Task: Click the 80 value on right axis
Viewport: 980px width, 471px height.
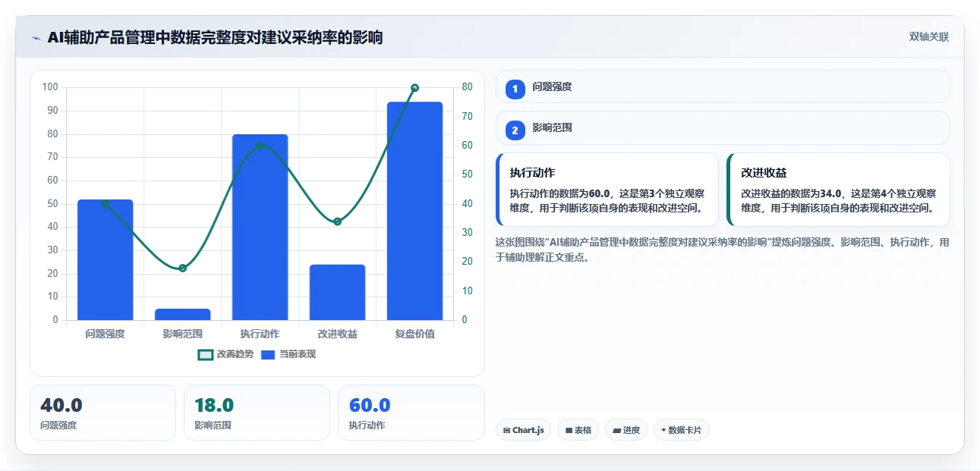Action: pos(467,87)
